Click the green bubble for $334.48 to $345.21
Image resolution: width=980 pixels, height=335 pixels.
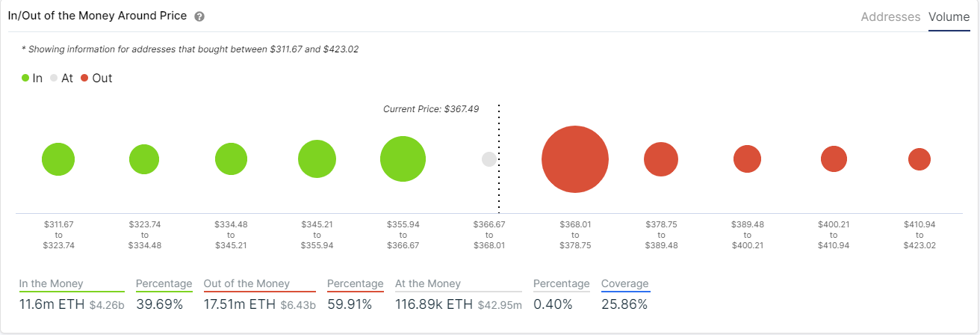[231, 159]
